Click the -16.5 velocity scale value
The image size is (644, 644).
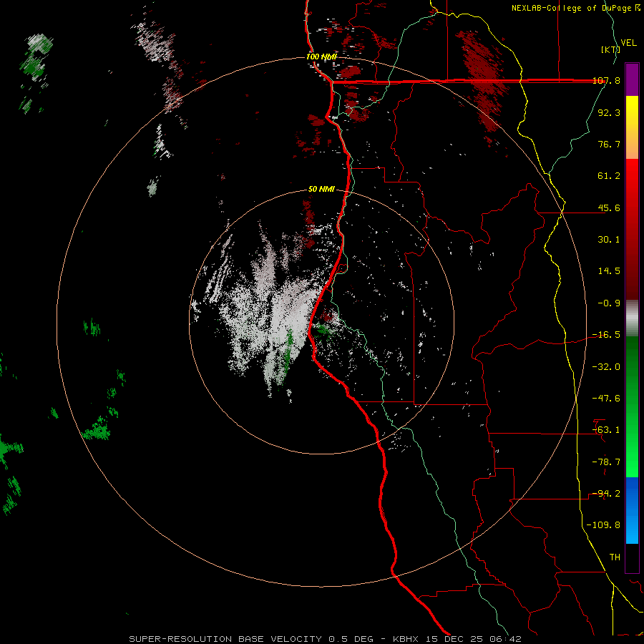click(x=606, y=335)
